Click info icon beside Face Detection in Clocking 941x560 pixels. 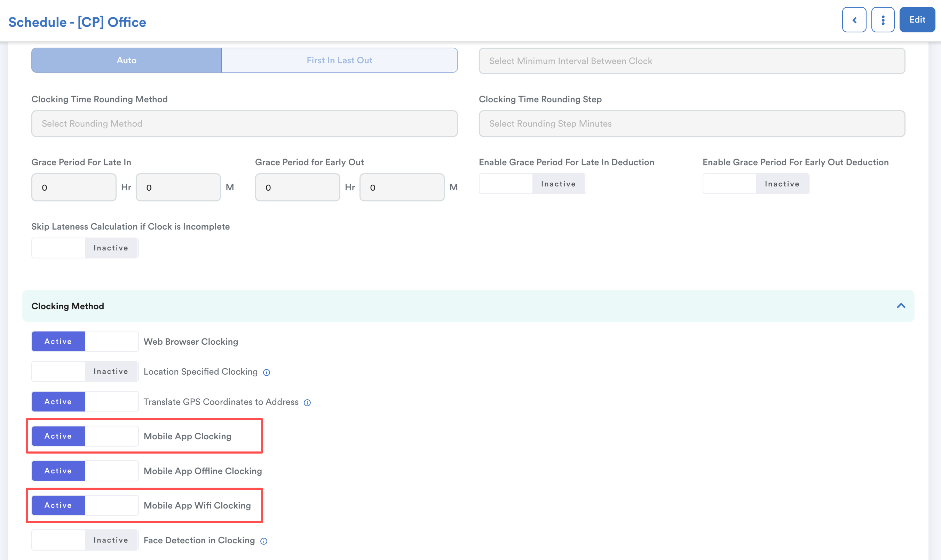pyautogui.click(x=264, y=541)
